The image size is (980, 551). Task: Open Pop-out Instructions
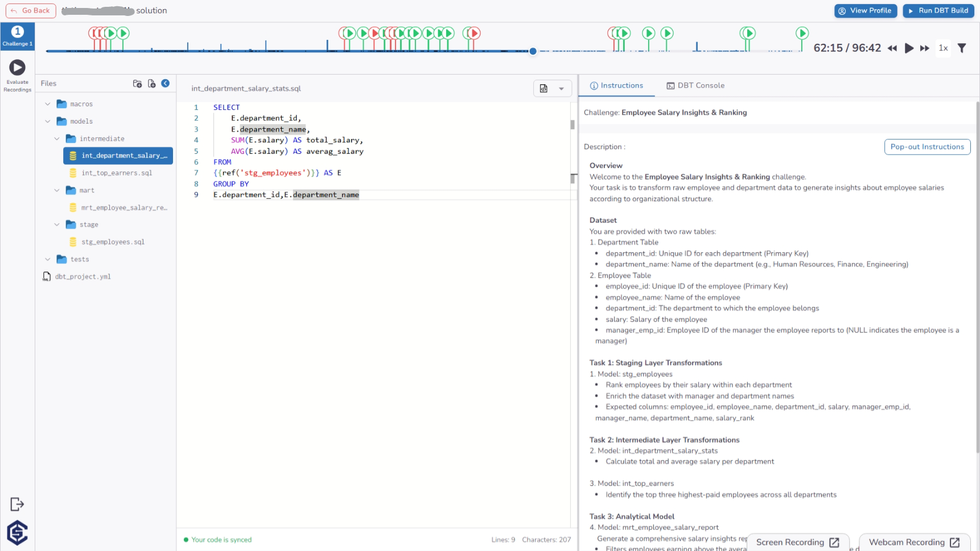[x=927, y=146]
